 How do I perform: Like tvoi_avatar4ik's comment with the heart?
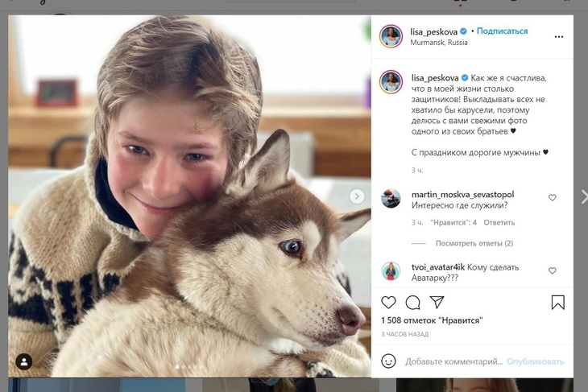point(553,270)
